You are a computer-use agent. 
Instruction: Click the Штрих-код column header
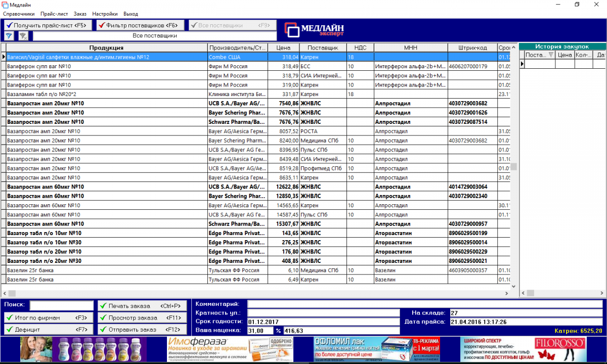click(472, 48)
